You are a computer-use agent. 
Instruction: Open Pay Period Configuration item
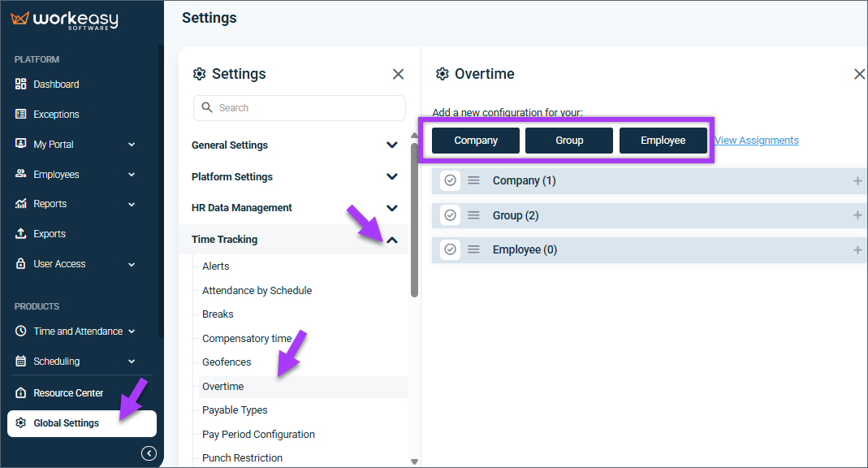pos(258,434)
